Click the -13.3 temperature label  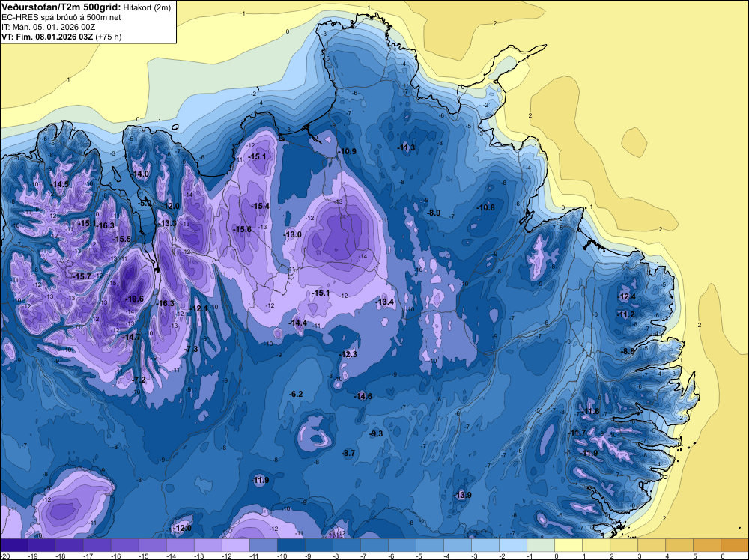[167, 223]
